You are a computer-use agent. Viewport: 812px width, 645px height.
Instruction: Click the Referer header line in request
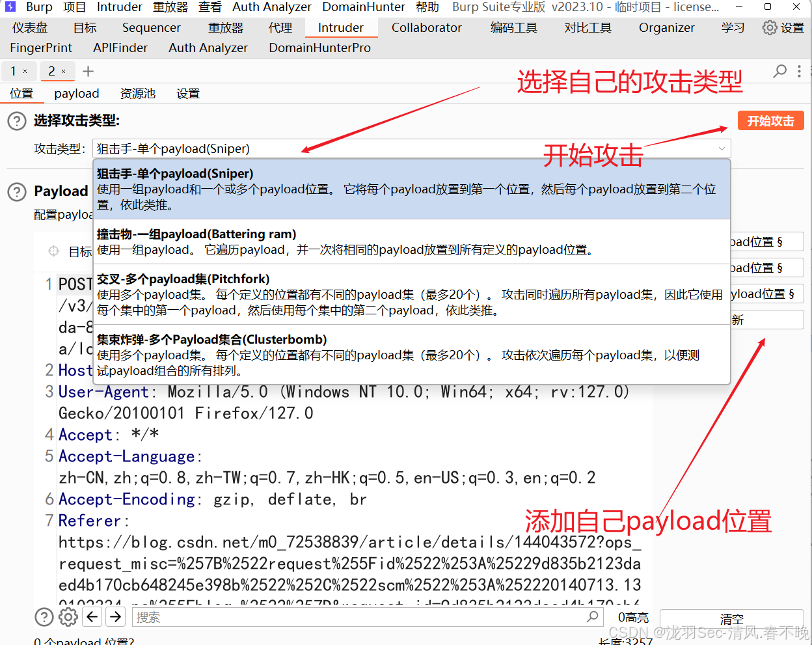(93, 521)
